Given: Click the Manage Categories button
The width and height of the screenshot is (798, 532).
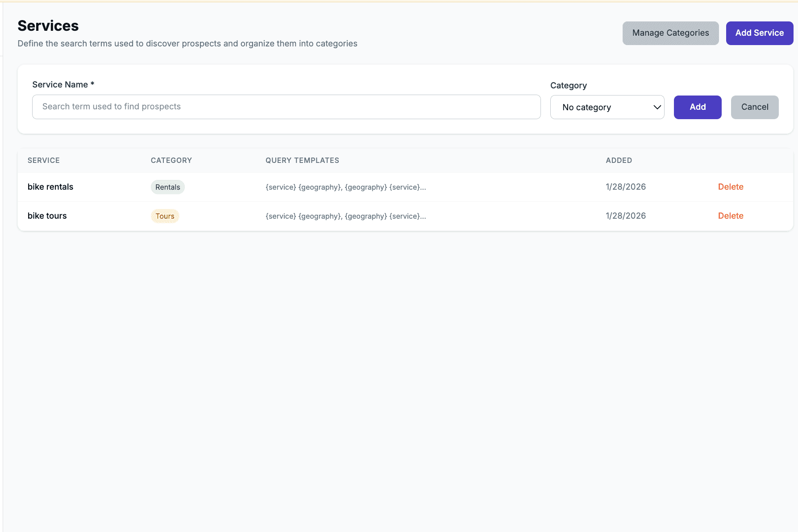Looking at the screenshot, I should tap(670, 33).
